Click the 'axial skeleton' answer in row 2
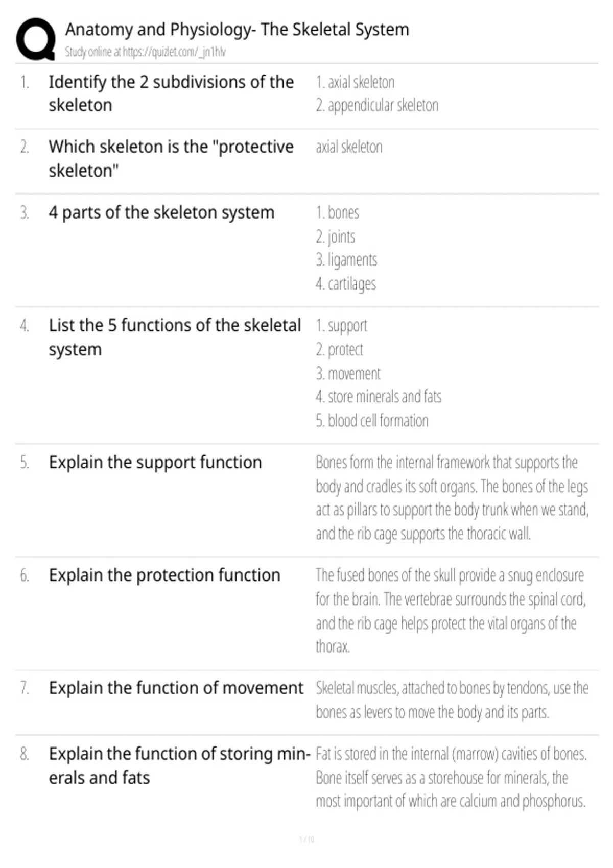Screen dimensions: 613x868 coord(349,147)
